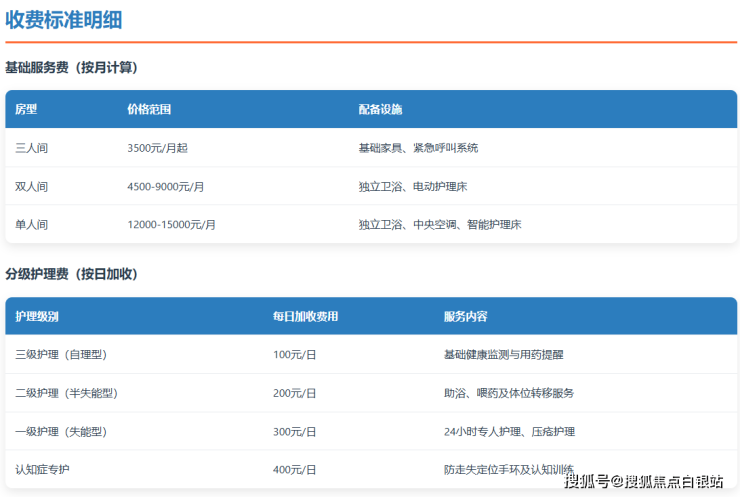Click the 价格范围 column header

click(x=149, y=109)
